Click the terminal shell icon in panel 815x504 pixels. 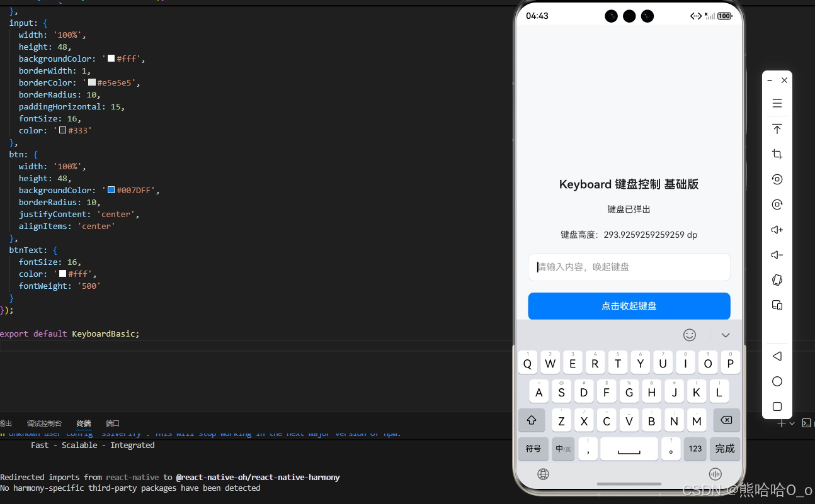(806, 423)
